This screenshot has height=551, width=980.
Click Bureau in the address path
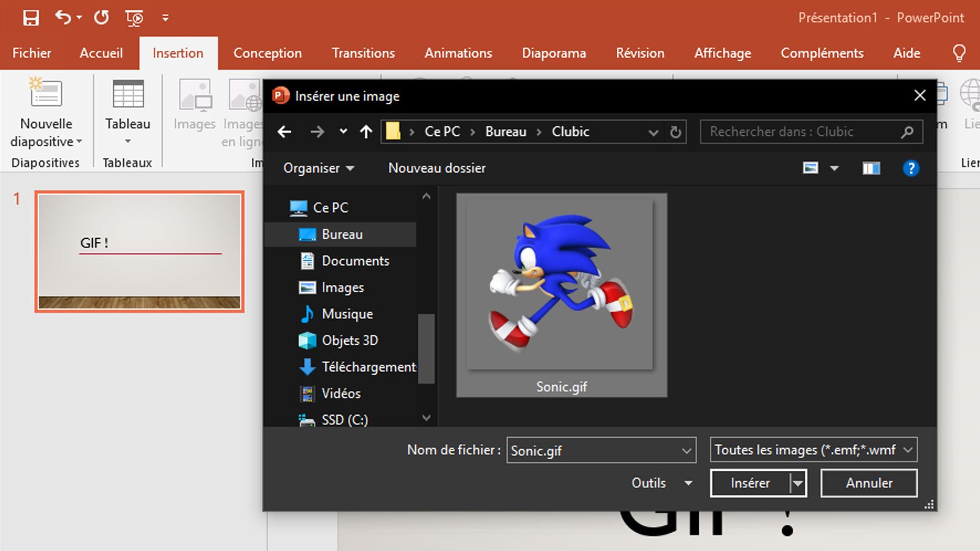(506, 132)
